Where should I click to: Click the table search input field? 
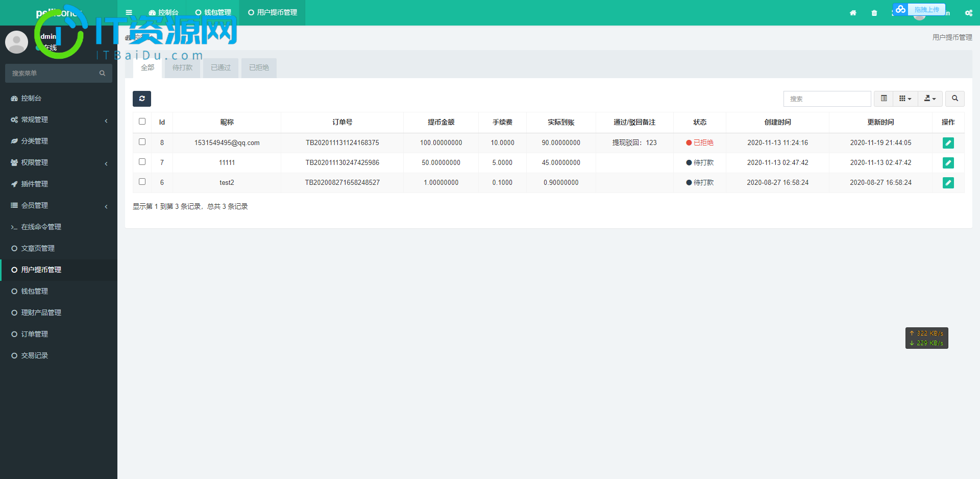(827, 99)
